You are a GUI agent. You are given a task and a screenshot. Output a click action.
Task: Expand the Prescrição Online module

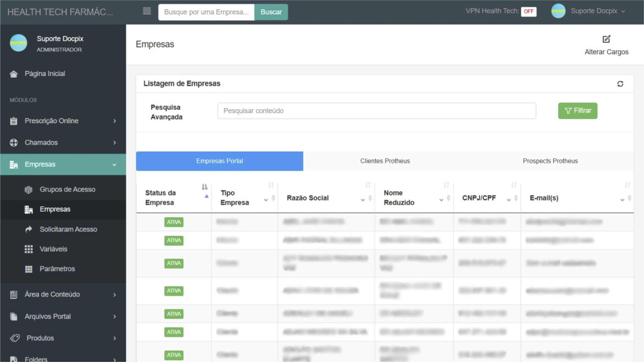[114, 121]
